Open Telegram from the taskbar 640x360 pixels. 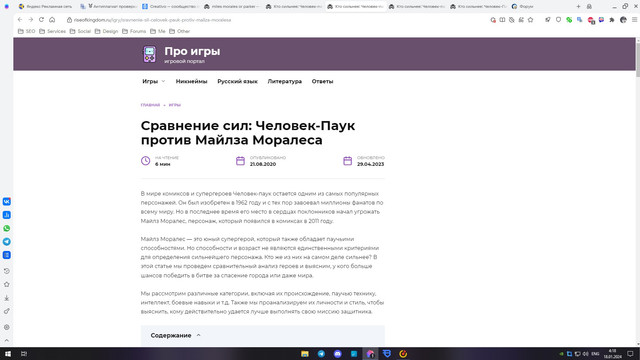[x=321, y=354]
